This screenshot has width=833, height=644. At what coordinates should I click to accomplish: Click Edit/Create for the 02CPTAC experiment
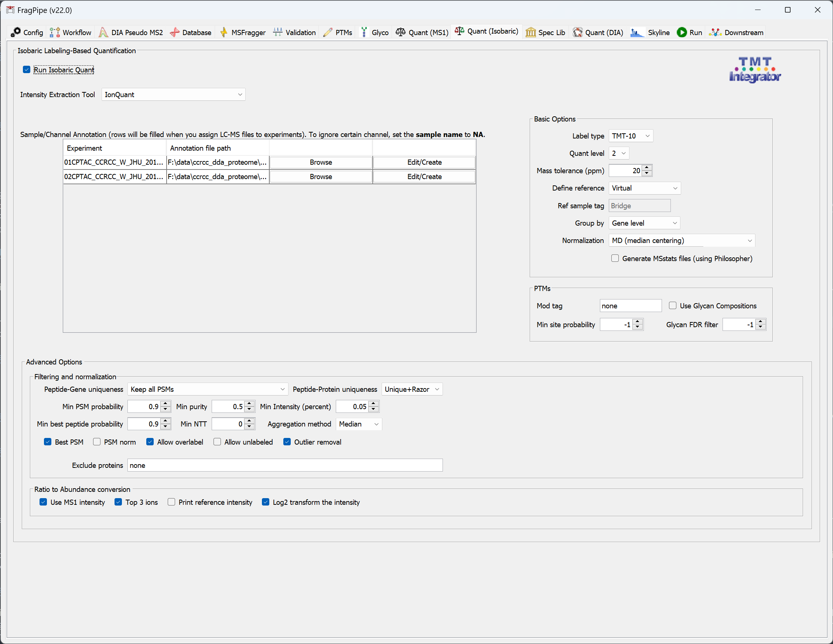coord(424,177)
